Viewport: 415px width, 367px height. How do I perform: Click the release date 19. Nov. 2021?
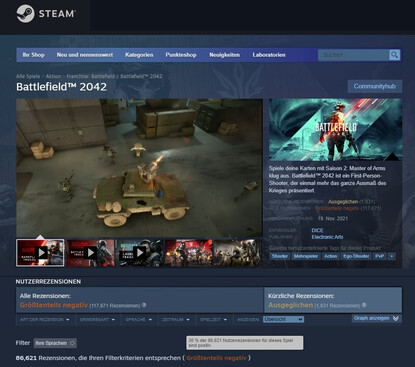pyautogui.click(x=333, y=219)
